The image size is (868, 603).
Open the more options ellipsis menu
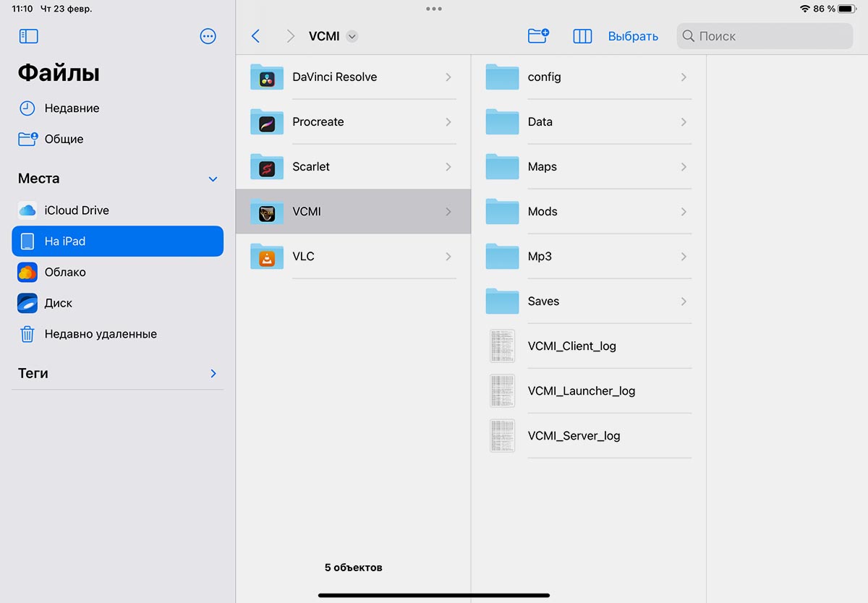click(x=208, y=36)
